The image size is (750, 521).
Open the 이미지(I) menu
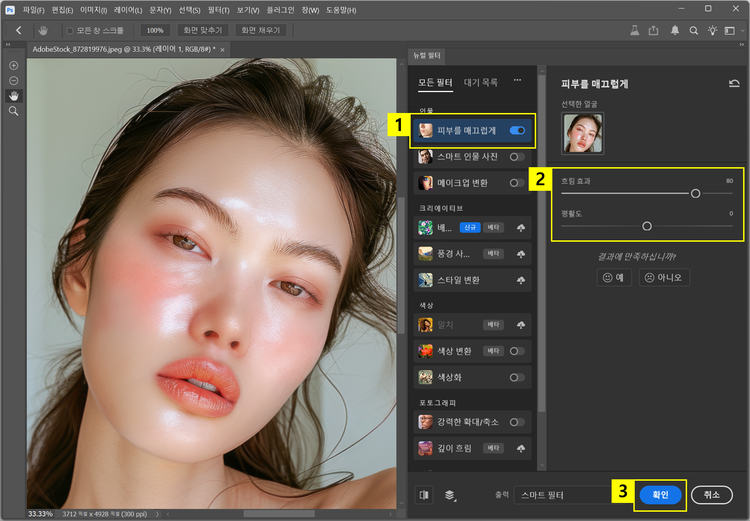tap(93, 10)
